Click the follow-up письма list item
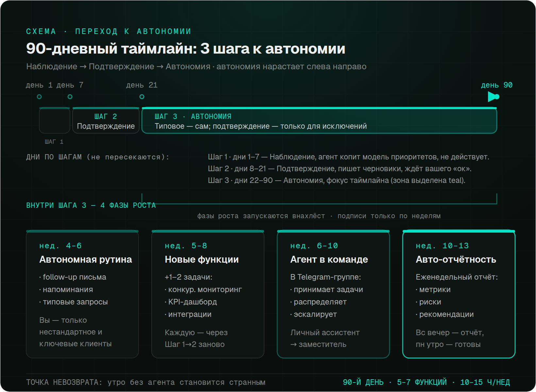Viewport: 536px width, 392px height. coord(73,277)
